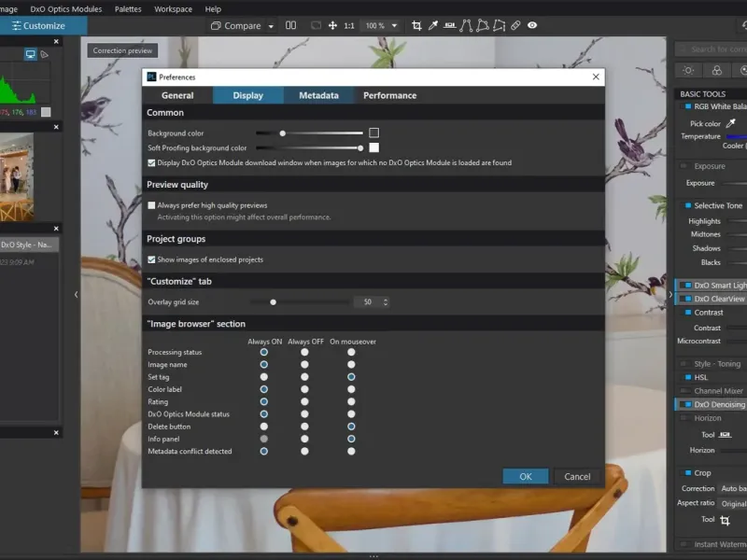Open the Workspace menu
747x560 pixels.
click(x=173, y=9)
